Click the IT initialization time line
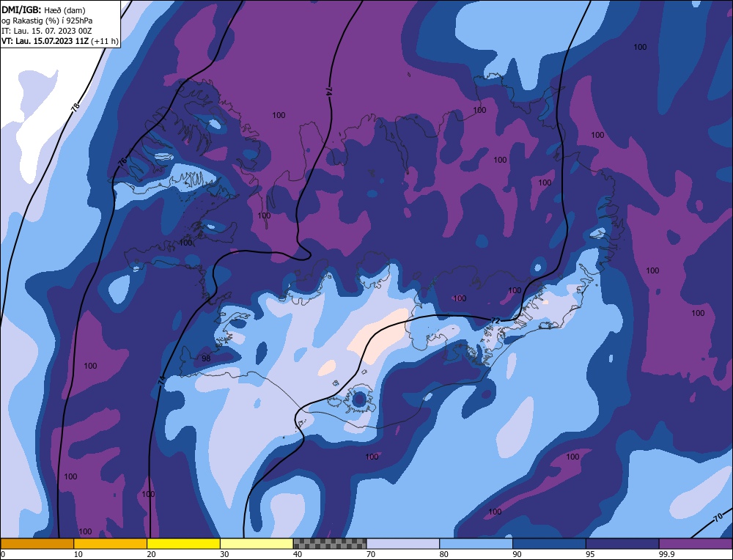Image resolution: width=733 pixels, height=560 pixels. (47, 31)
